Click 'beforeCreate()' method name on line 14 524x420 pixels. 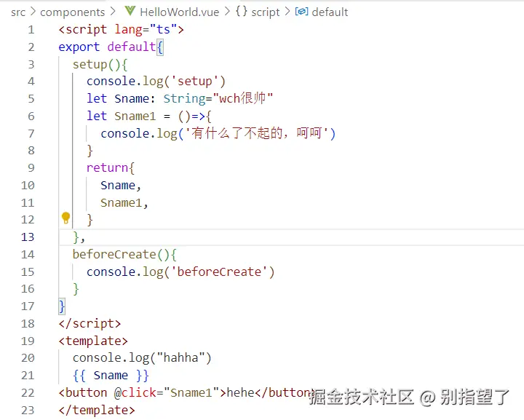(x=122, y=254)
